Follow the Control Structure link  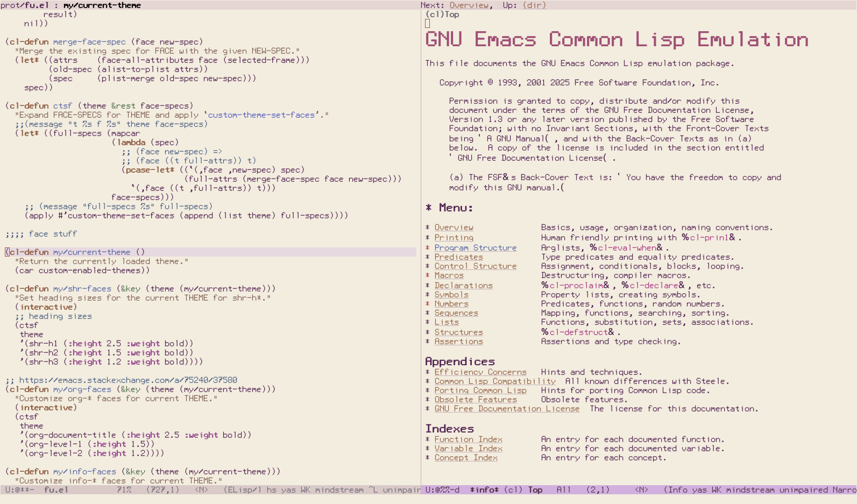coord(475,266)
